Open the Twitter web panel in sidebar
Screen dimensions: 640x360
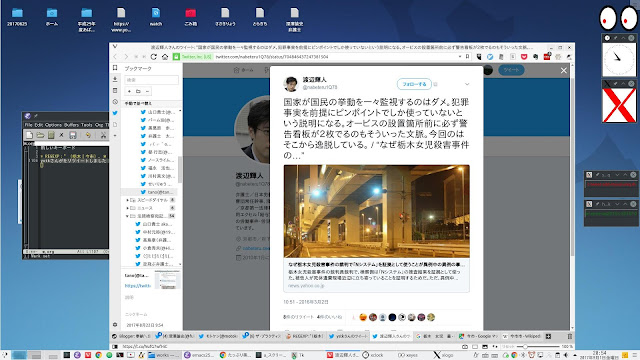click(x=115, y=113)
